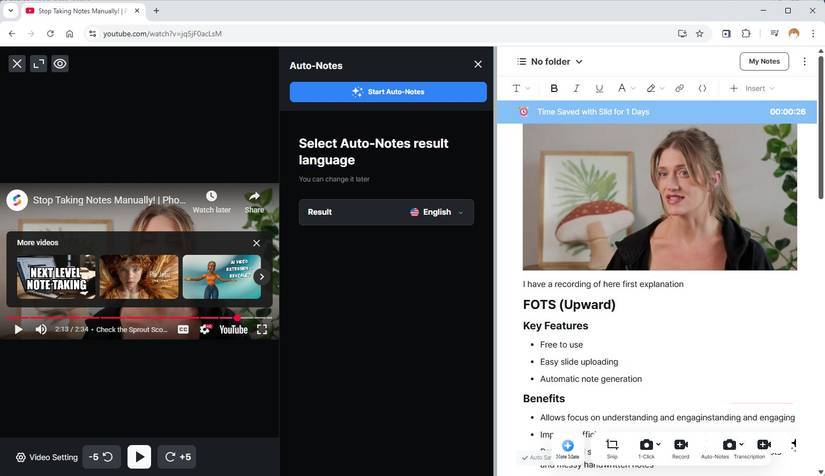This screenshot has height=476, width=825.
Task: Toggle closed captions on the YouTube player
Action: click(183, 329)
